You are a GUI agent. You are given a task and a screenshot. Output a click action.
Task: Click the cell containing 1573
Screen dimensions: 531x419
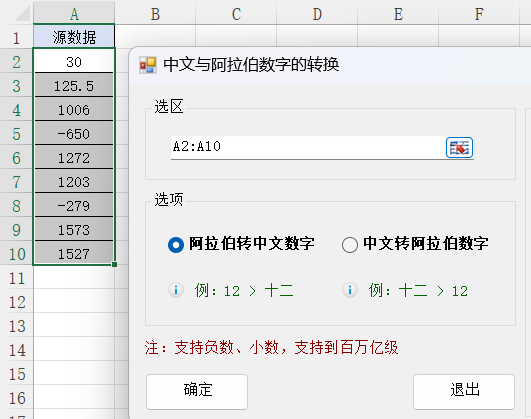(x=74, y=230)
